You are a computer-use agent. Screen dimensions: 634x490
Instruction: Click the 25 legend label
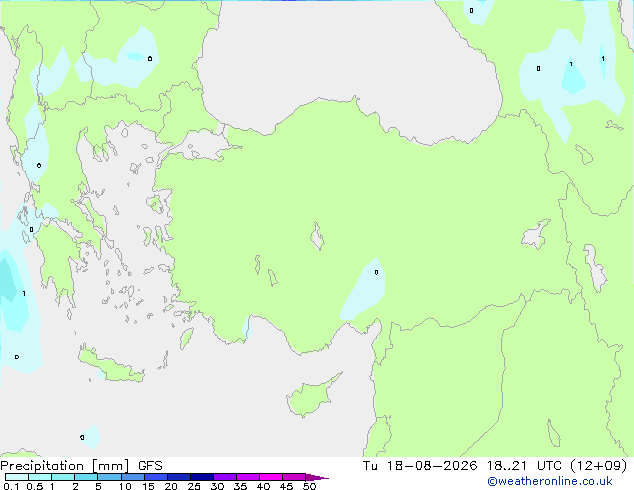click(194, 486)
